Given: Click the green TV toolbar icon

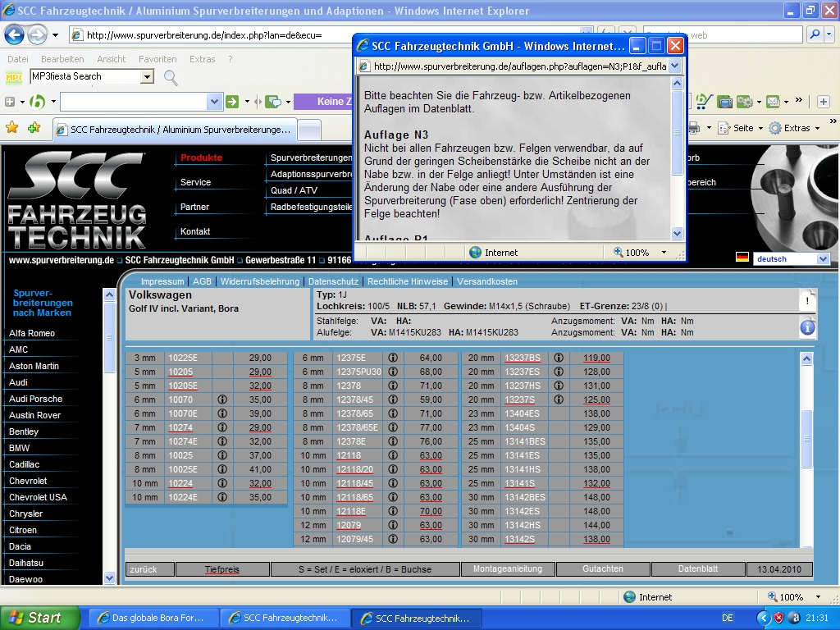Looking at the screenshot, I should (x=724, y=101).
